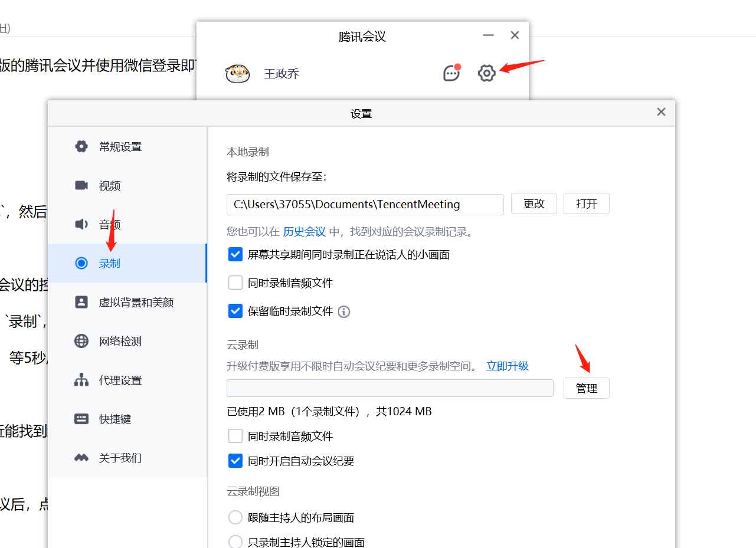Switch to 虚拟背景和美颜 tab
Image resolution: width=756 pixels, height=548 pixels.
coord(136,303)
